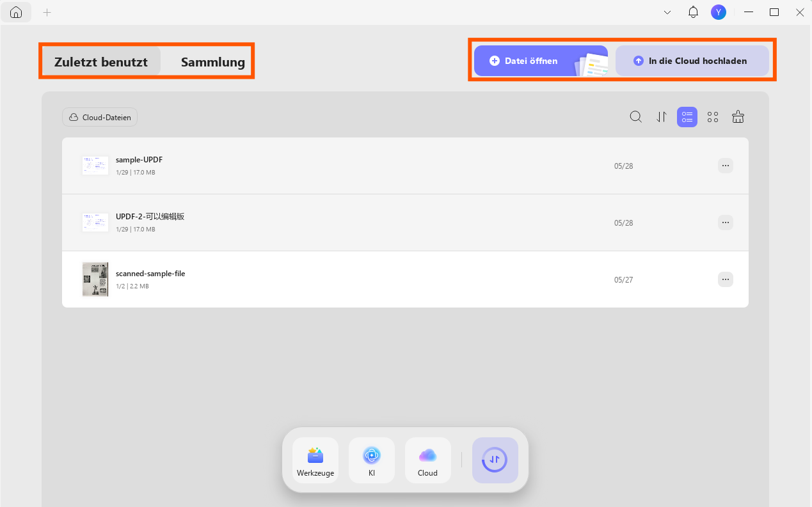
Task: Open the Cloud-Dateien filter
Action: pos(100,118)
